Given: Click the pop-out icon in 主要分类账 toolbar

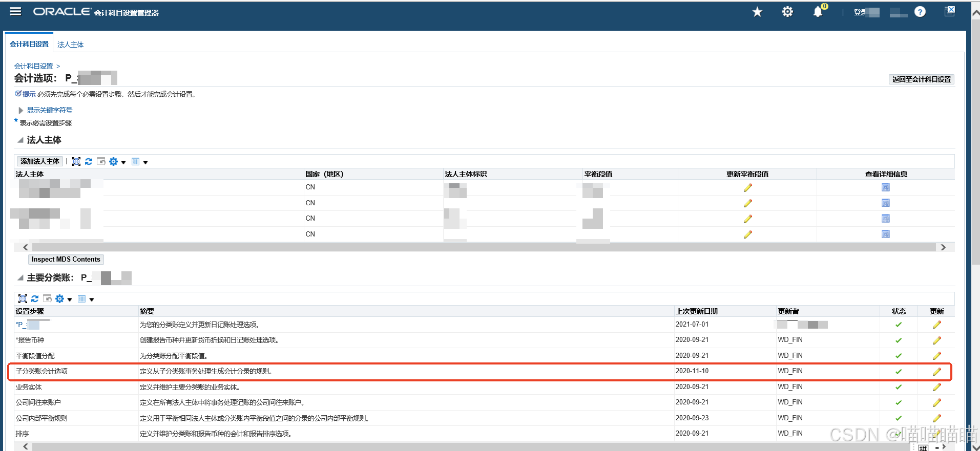Looking at the screenshot, I should coord(47,298).
